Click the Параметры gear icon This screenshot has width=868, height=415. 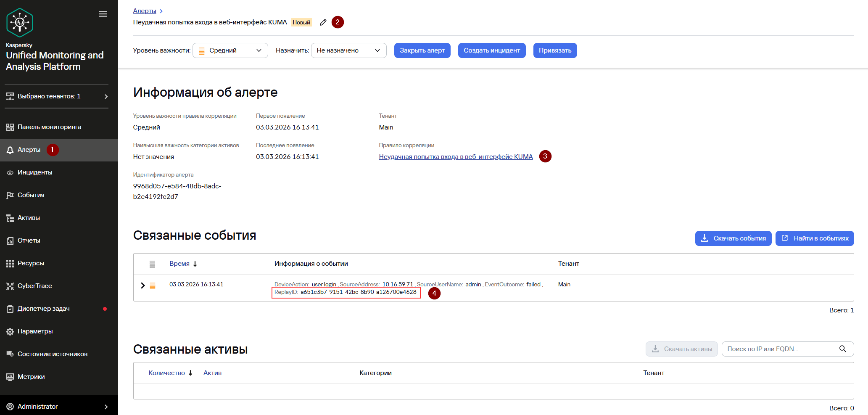click(10, 331)
